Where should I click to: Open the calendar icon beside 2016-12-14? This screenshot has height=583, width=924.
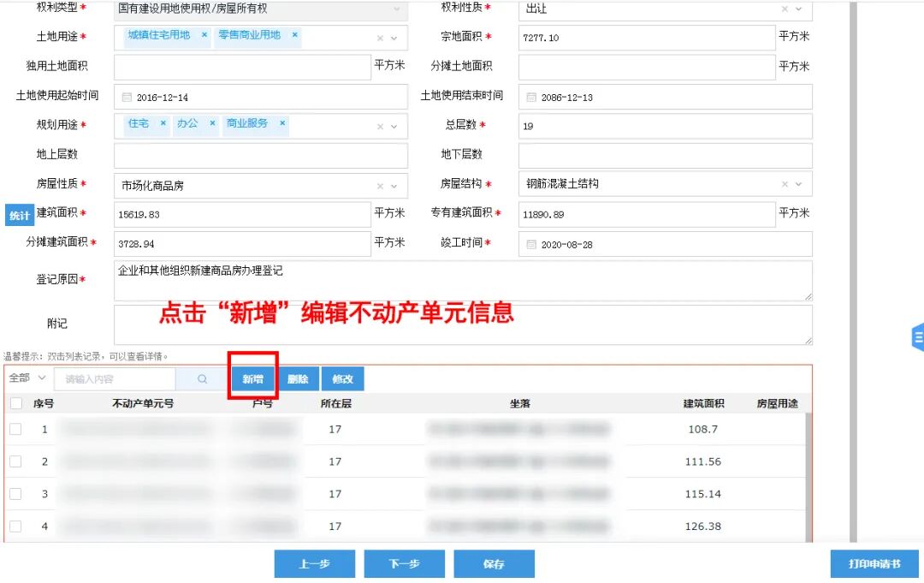[124, 97]
